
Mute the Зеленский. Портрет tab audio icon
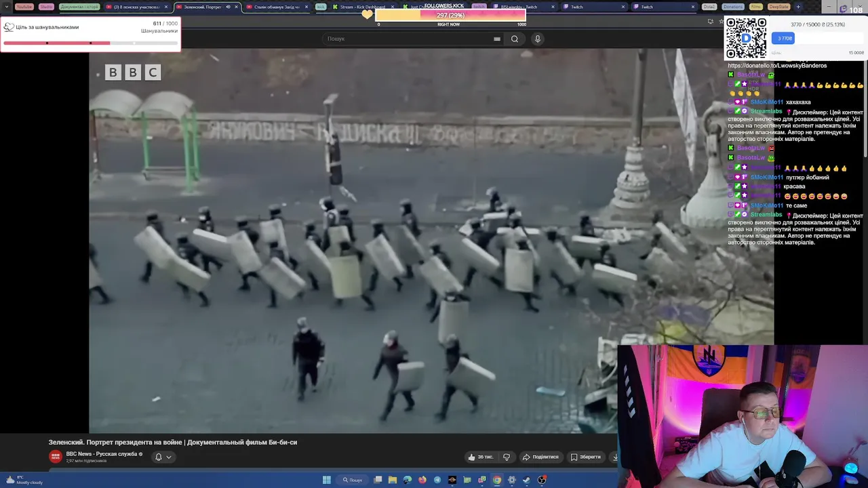coord(228,7)
